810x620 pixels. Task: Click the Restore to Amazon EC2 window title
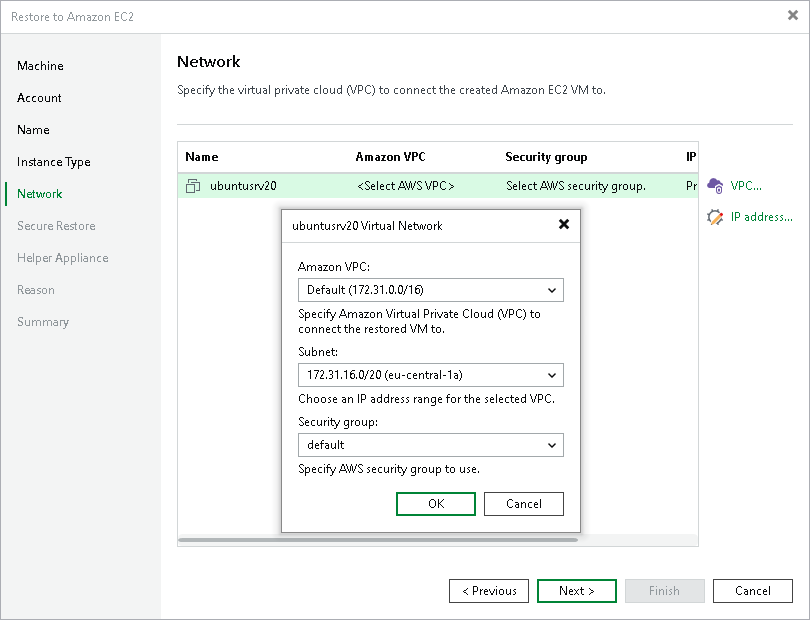72,17
